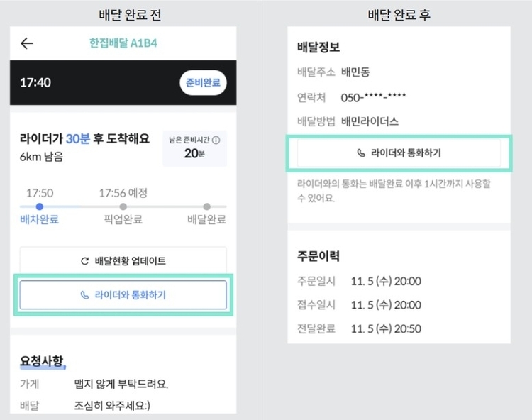Click the 주문이력 section heading
This screenshot has height=420, width=532.
click(318, 255)
